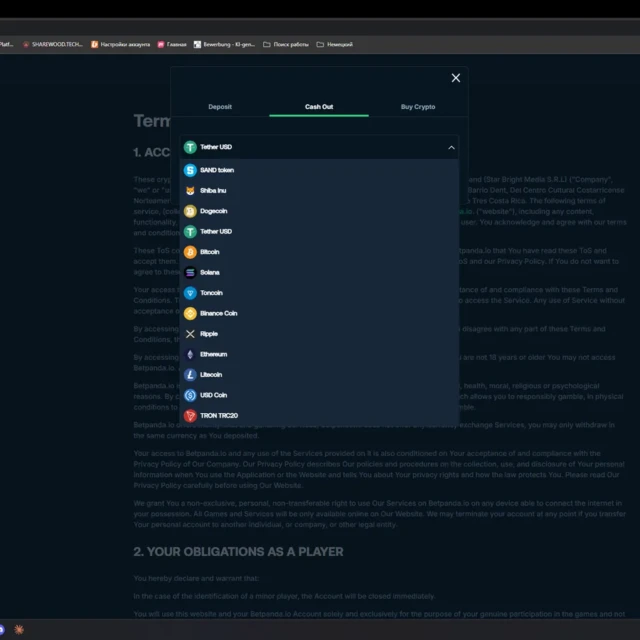Image resolution: width=640 pixels, height=640 pixels.
Task: Click the Solana icon
Action: click(190, 272)
